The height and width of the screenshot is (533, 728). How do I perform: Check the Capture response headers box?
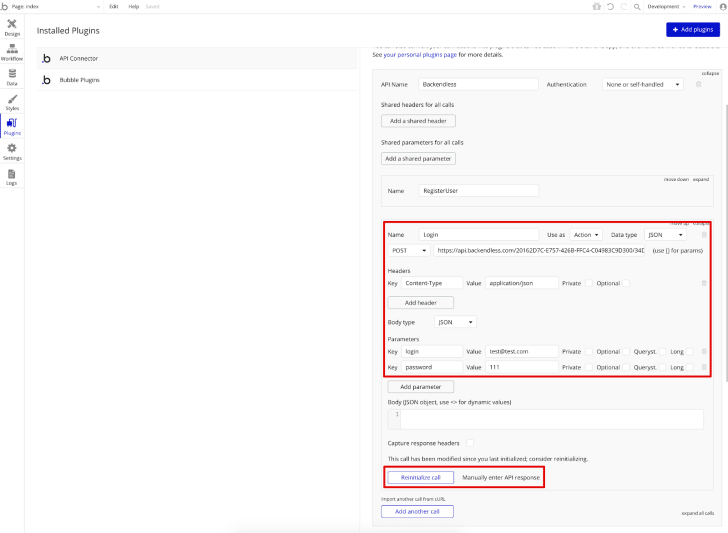tap(470, 443)
